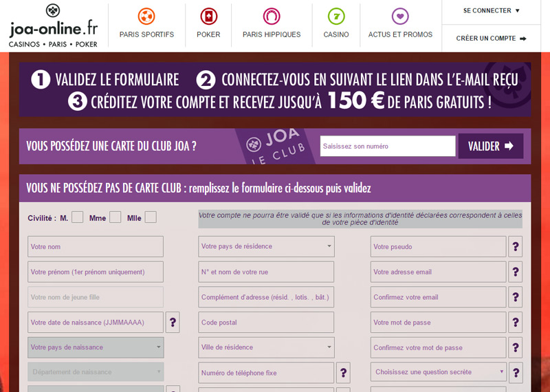
Task: Click help icon next to Votre adresse email
Action: click(x=515, y=272)
